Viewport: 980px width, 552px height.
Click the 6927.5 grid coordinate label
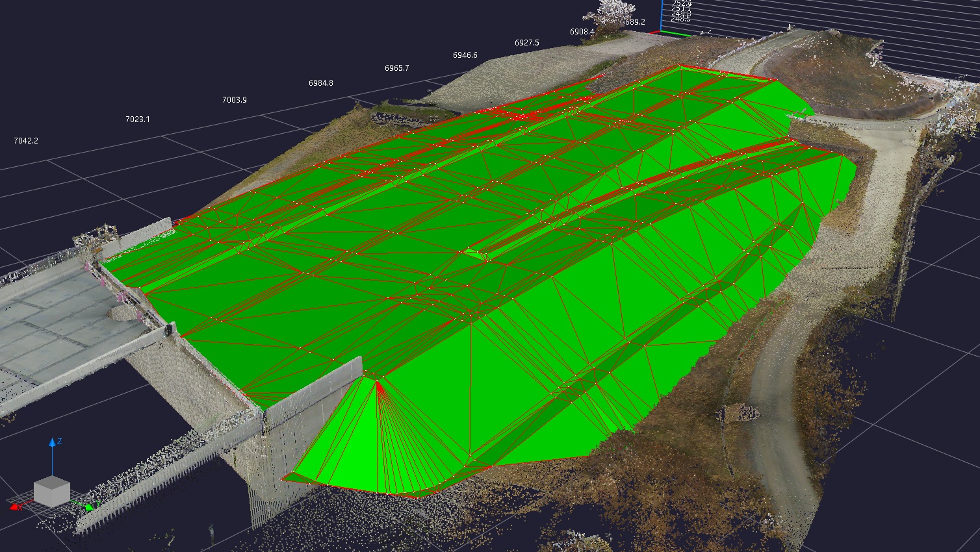(x=526, y=43)
